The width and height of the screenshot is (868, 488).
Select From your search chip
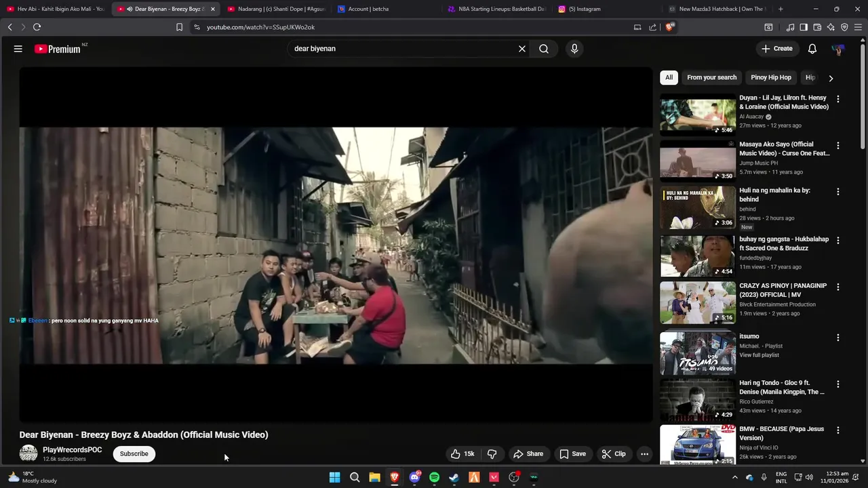click(x=711, y=77)
